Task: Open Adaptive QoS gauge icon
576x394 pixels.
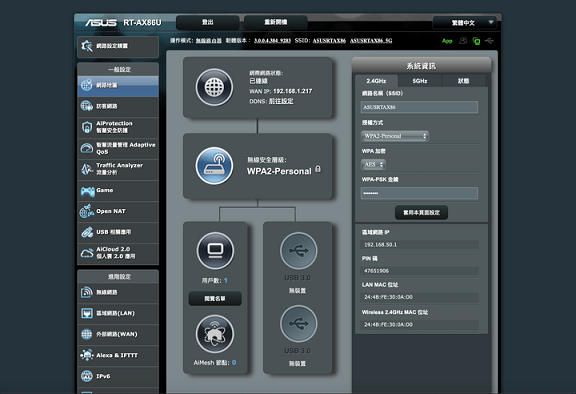Action: (87, 148)
